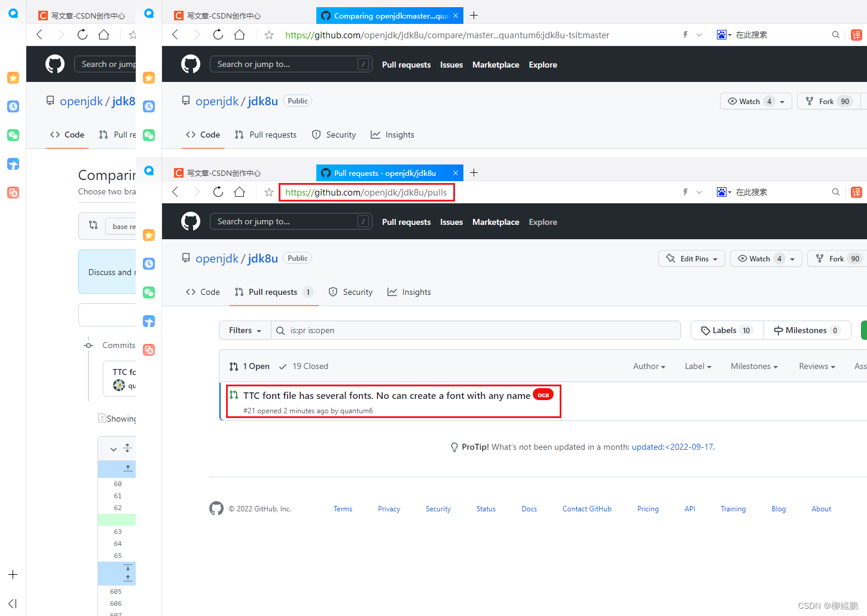
Task: Open page search with the magnifier icon
Action: 835,192
